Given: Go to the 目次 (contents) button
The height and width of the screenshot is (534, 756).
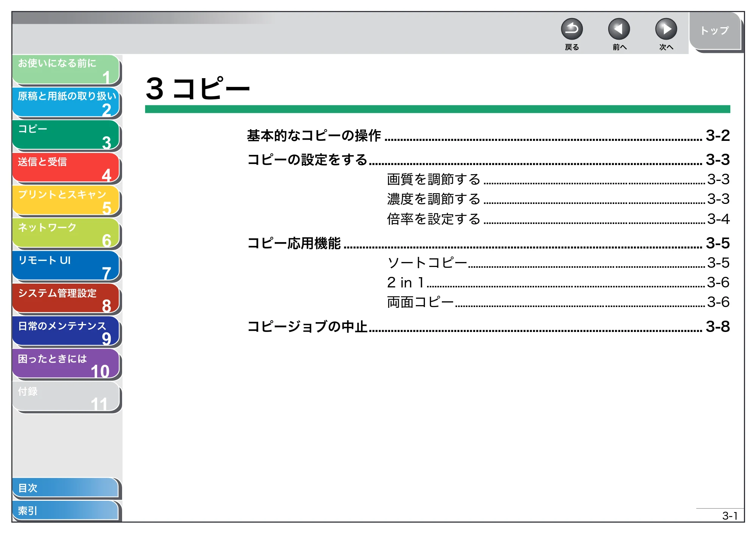Looking at the screenshot, I should [x=65, y=488].
